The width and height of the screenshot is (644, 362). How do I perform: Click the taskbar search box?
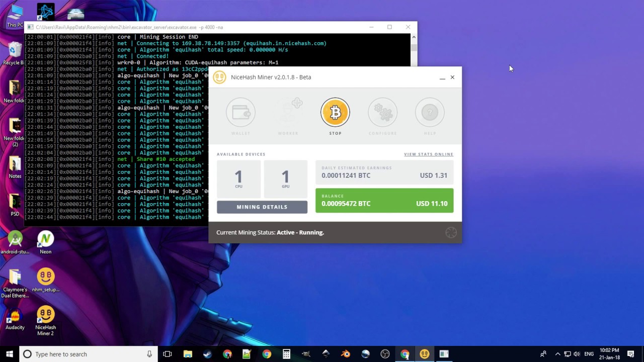click(88, 354)
